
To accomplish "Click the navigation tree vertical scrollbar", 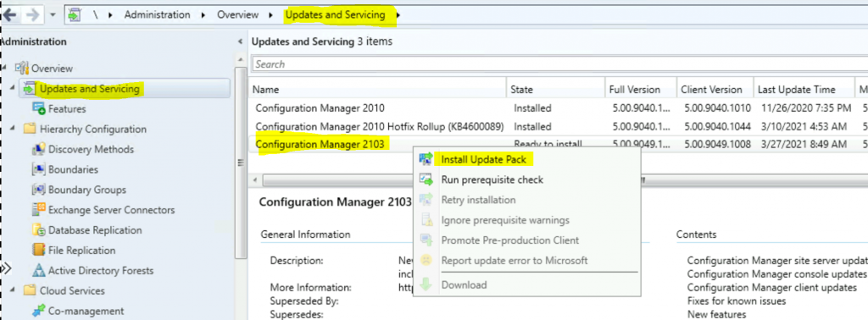I will (x=240, y=163).
